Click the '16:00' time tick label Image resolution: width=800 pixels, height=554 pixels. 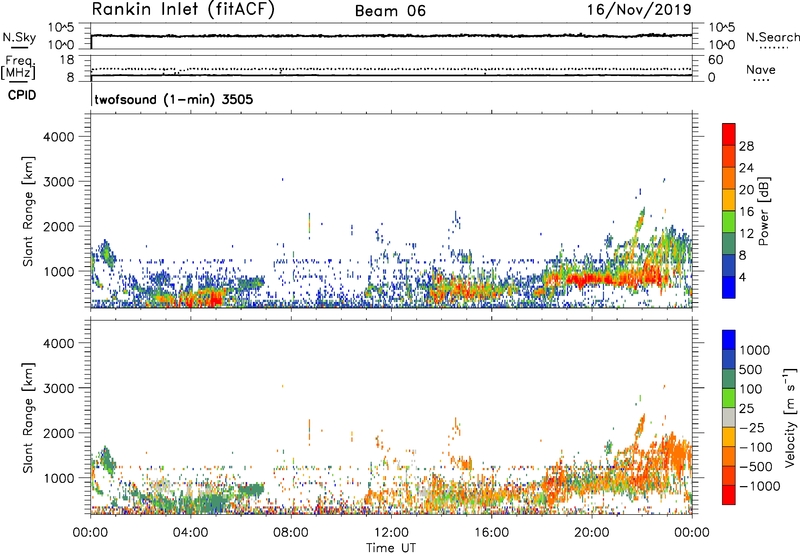click(491, 533)
